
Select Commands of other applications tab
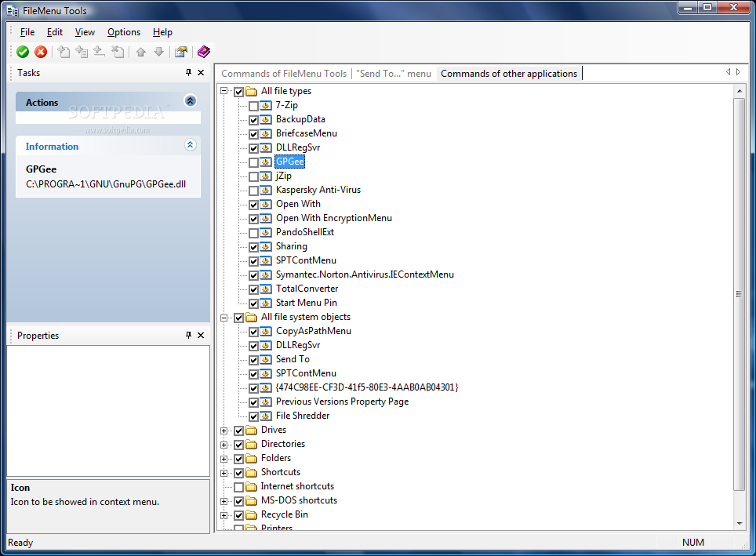coord(509,74)
